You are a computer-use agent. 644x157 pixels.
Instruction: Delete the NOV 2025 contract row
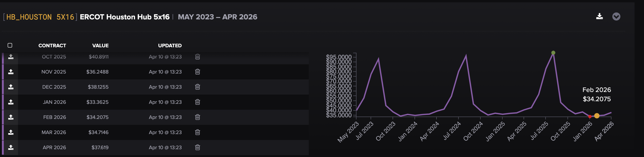(x=197, y=72)
